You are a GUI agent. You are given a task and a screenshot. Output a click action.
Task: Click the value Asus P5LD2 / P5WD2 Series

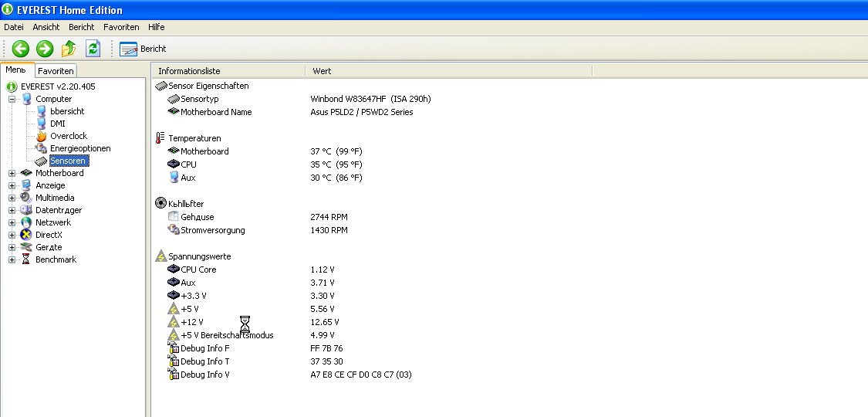(362, 112)
